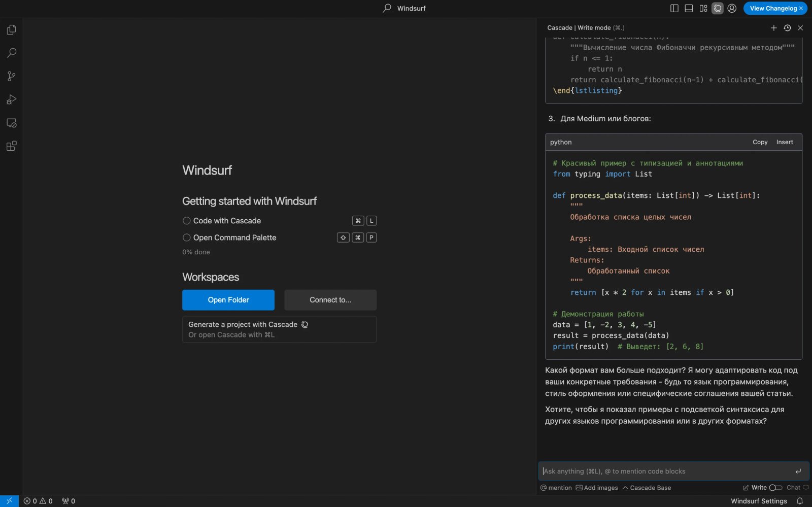Image resolution: width=812 pixels, height=507 pixels.
Task: Expand the Cascade Base model selector
Action: click(647, 488)
